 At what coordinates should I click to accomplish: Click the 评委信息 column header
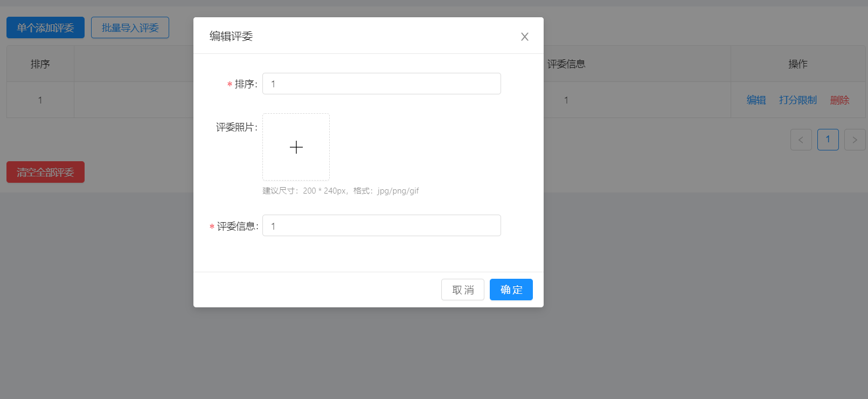pos(566,64)
